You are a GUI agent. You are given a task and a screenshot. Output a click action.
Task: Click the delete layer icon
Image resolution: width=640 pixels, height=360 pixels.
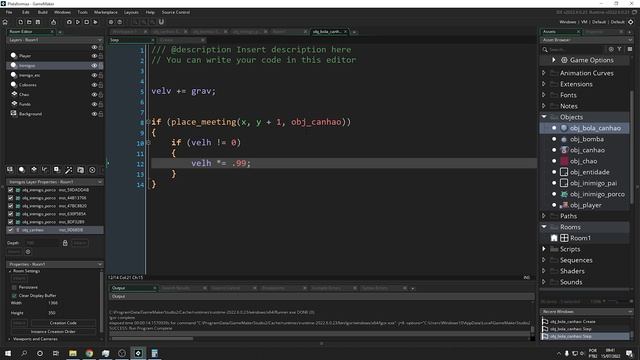[x=92, y=170]
